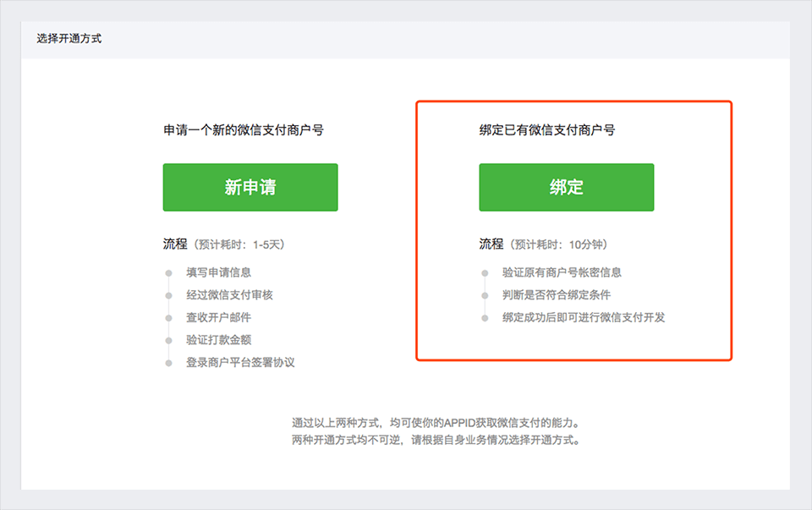Click the green 绑定 button
The image size is (812, 510).
(x=567, y=188)
